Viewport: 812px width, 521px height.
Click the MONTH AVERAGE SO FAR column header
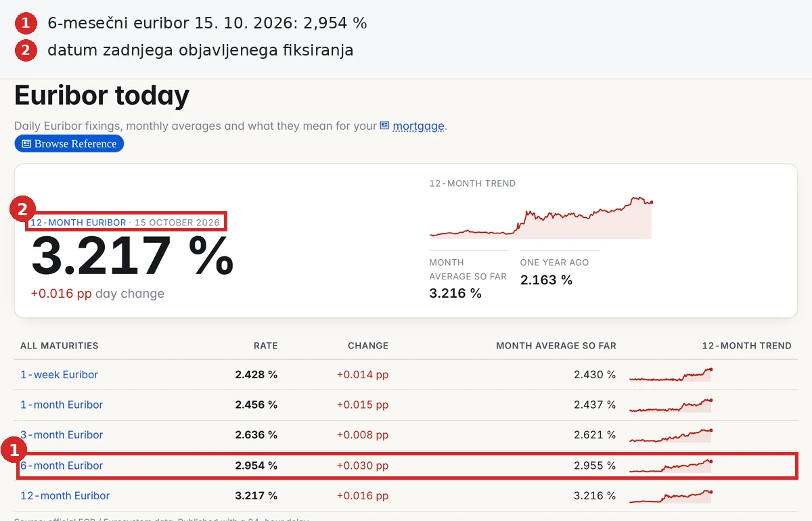tap(556, 346)
